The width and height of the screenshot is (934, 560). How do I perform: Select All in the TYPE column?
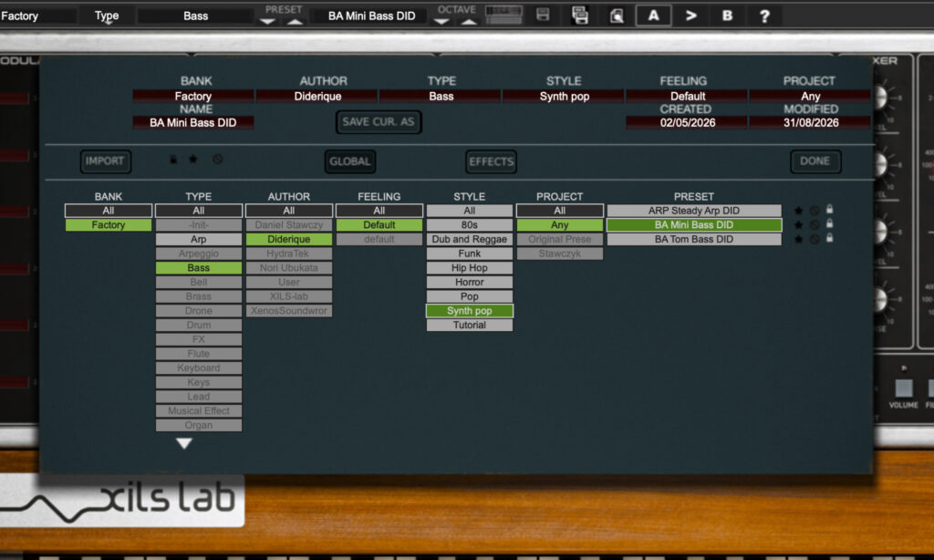tap(198, 211)
